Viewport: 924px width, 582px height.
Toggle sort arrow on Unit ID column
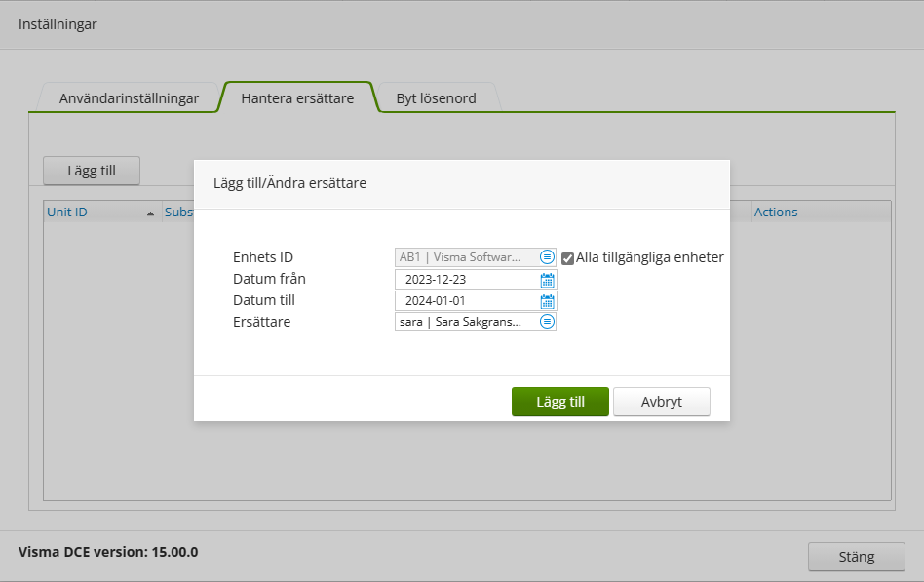coord(150,213)
